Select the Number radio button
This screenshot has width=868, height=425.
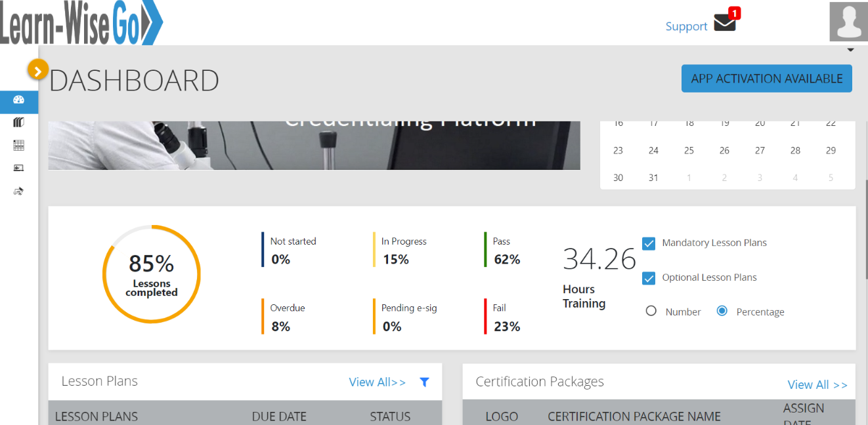(651, 311)
